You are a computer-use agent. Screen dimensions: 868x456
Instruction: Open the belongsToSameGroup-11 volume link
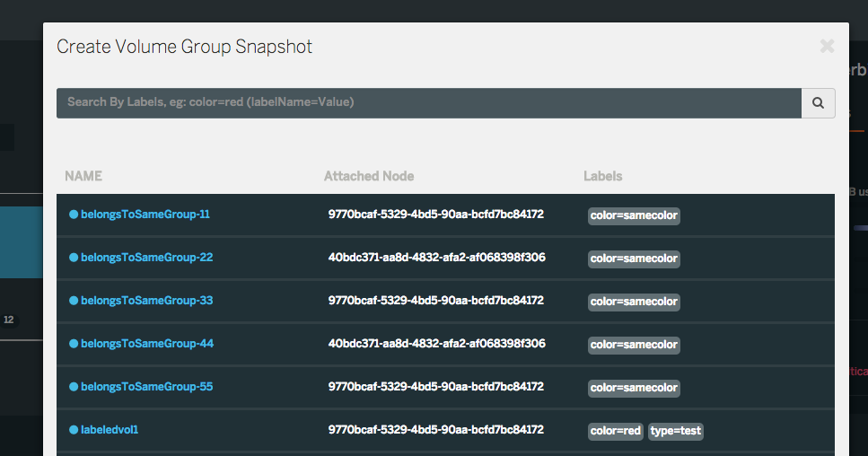tap(145, 215)
